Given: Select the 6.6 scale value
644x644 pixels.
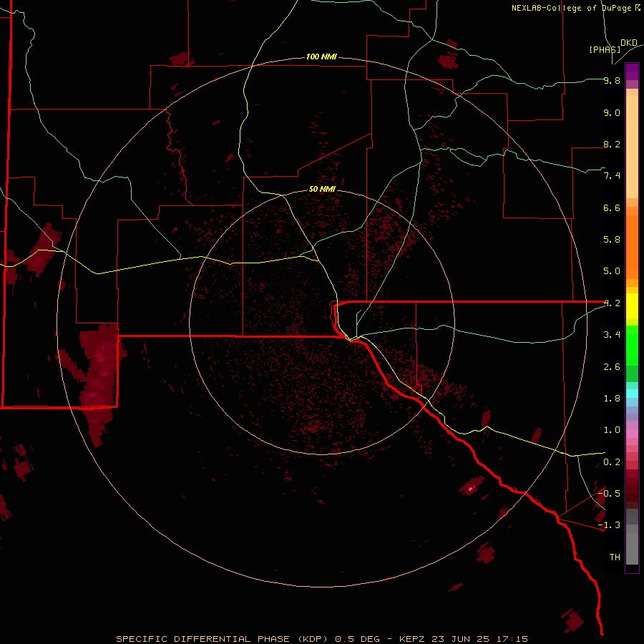Looking at the screenshot, I should [612, 208].
